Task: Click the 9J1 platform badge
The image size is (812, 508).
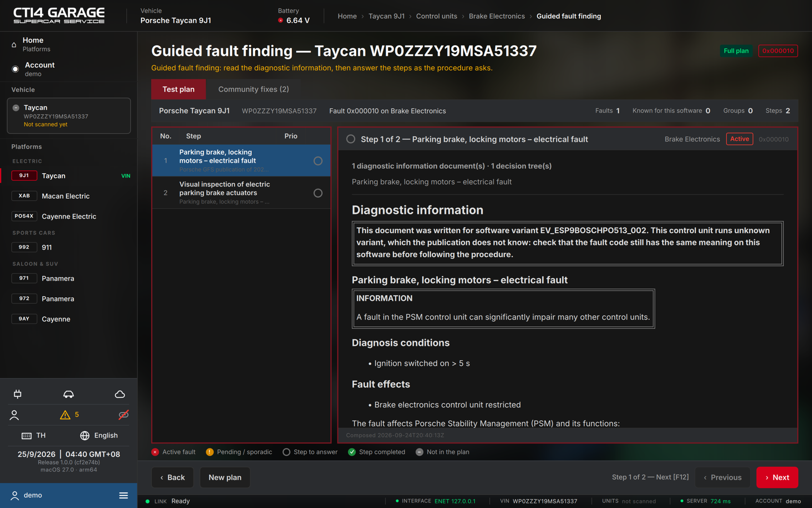Action: [24, 176]
